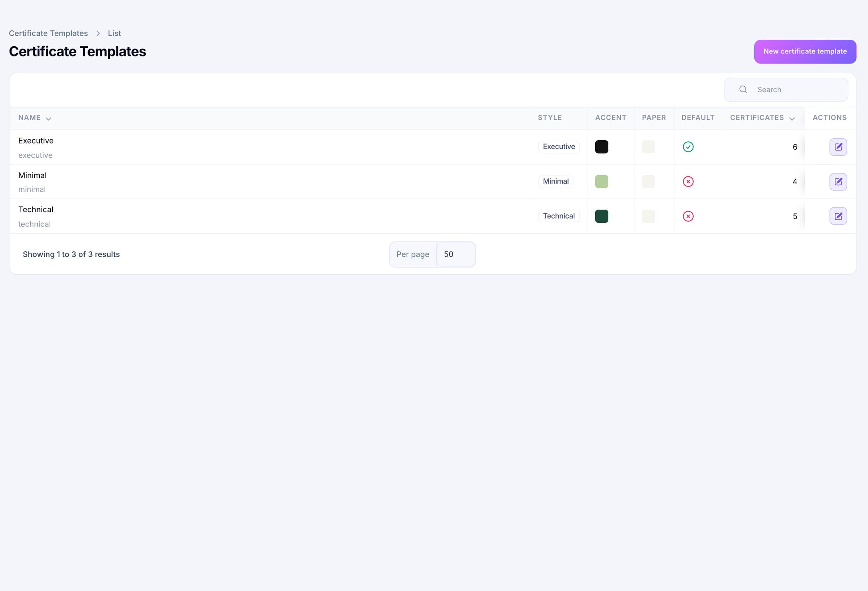The width and height of the screenshot is (868, 591).
Task: Sort by Name column header
Action: (35, 118)
